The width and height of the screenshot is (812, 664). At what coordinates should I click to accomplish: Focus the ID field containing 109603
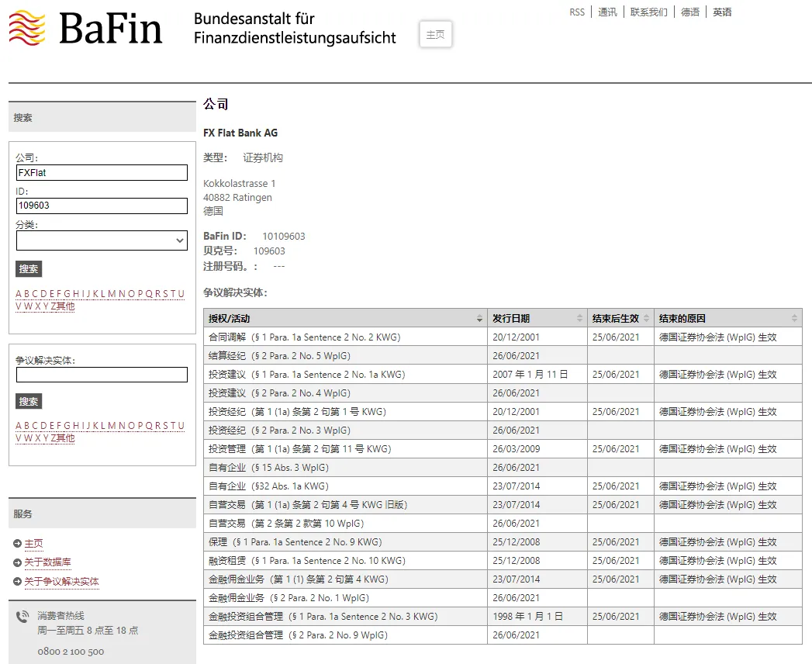click(x=102, y=206)
